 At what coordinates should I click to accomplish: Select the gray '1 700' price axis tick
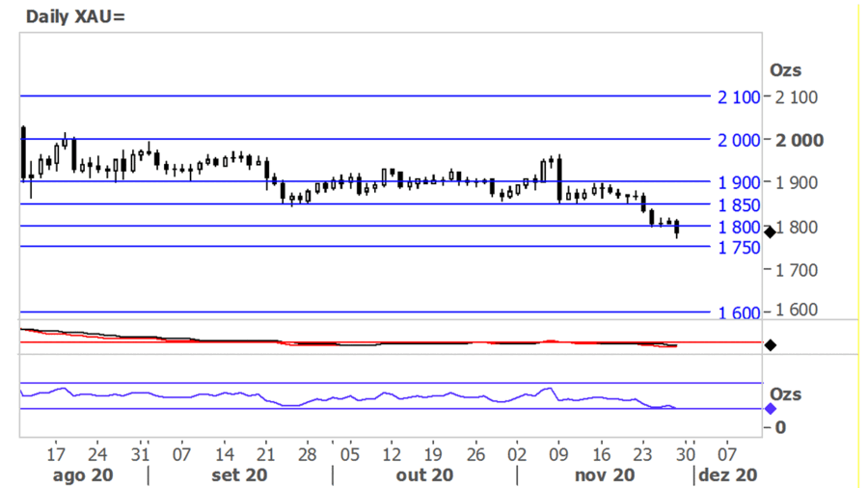tap(796, 271)
